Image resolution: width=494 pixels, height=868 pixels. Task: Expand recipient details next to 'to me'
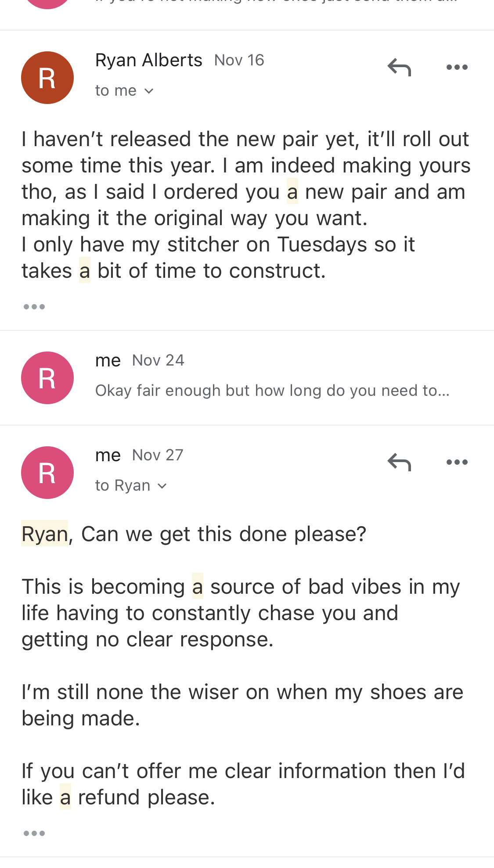[x=149, y=91]
